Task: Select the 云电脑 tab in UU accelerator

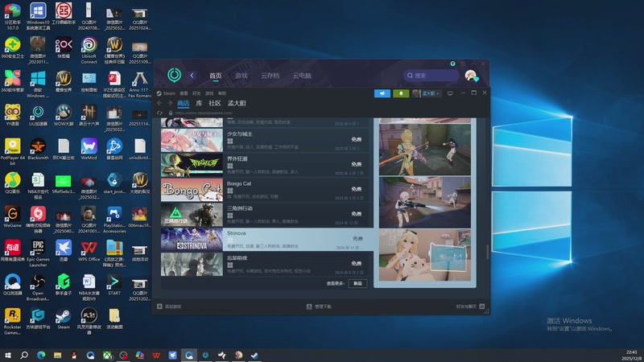Action: pos(302,76)
